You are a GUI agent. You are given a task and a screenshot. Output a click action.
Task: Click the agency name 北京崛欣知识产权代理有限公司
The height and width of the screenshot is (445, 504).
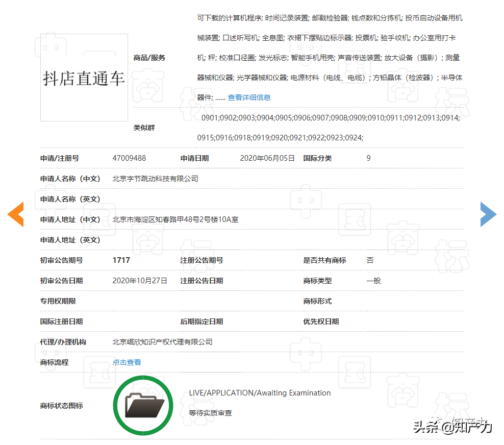pos(163,342)
